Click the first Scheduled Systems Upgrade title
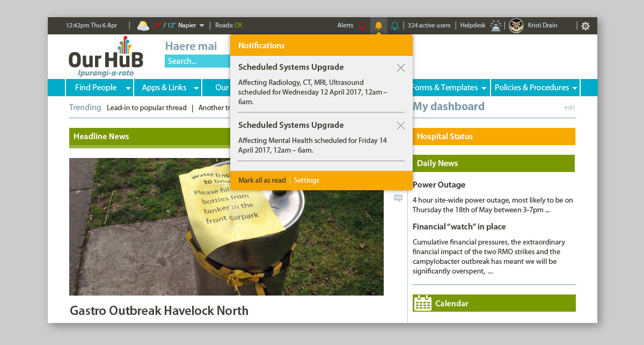 [x=291, y=67]
